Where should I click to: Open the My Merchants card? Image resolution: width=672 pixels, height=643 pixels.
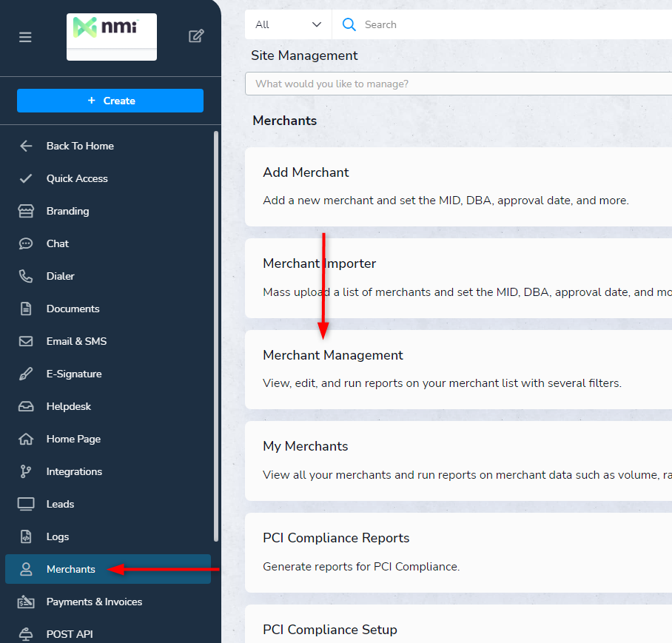[459, 461]
